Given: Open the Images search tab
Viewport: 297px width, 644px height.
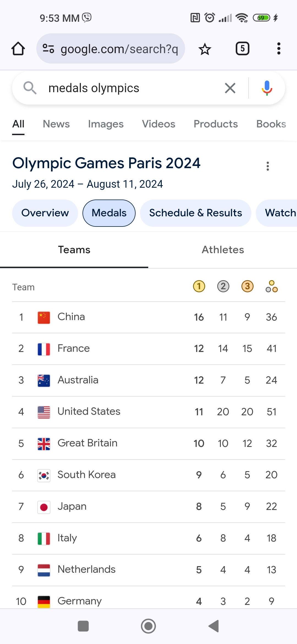Looking at the screenshot, I should (106, 124).
